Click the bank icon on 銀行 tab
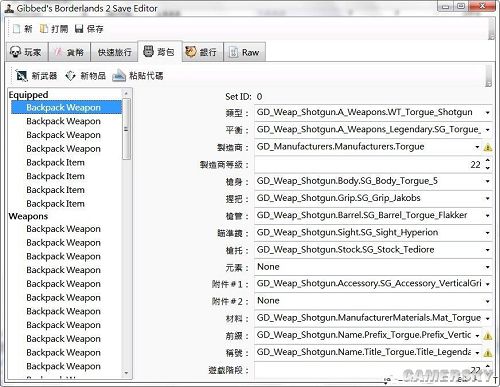Image resolution: width=500 pixels, height=387 pixels. click(x=191, y=52)
